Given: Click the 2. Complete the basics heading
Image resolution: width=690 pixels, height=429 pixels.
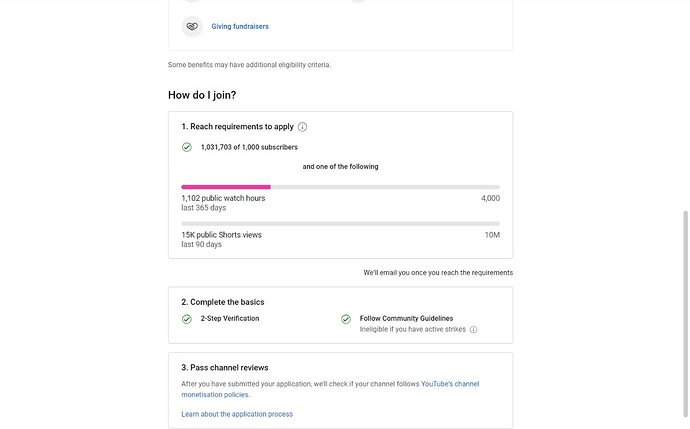Looking at the screenshot, I should (223, 302).
